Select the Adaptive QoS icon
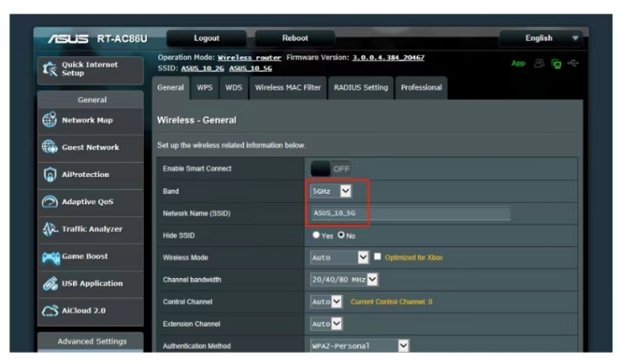620x364 pixels. tap(49, 202)
